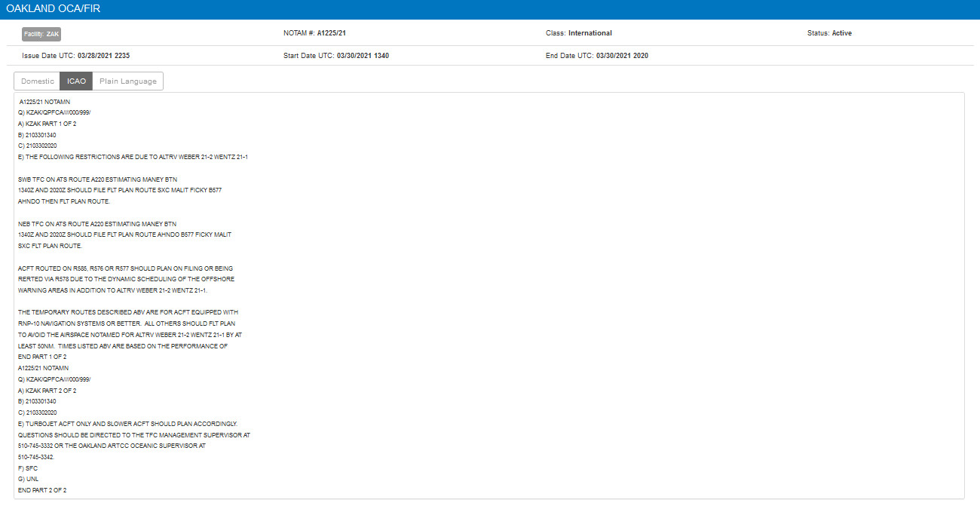Switch to the Domestic tab

(38, 81)
